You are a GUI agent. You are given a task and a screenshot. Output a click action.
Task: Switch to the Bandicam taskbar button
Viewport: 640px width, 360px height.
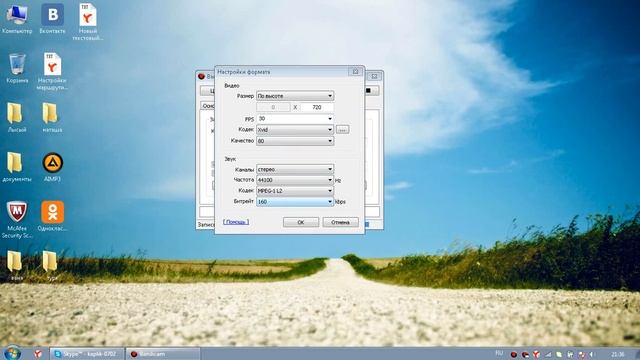point(163,354)
